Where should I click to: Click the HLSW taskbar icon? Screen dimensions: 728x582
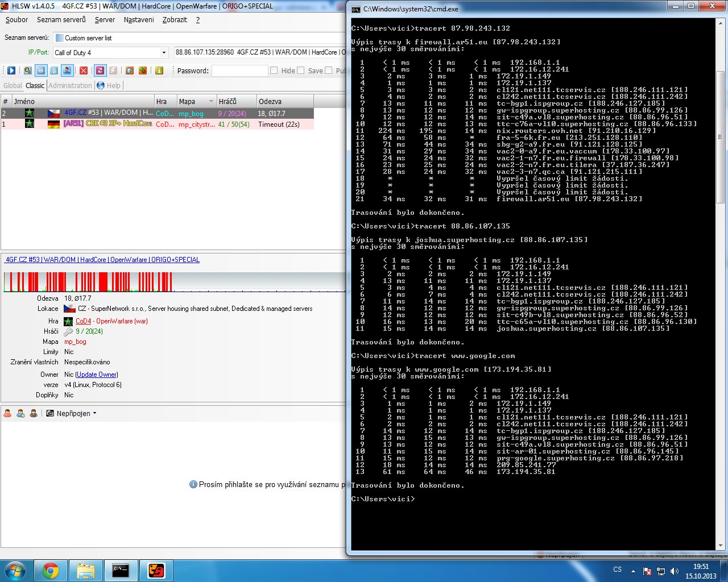pyautogui.click(x=156, y=571)
